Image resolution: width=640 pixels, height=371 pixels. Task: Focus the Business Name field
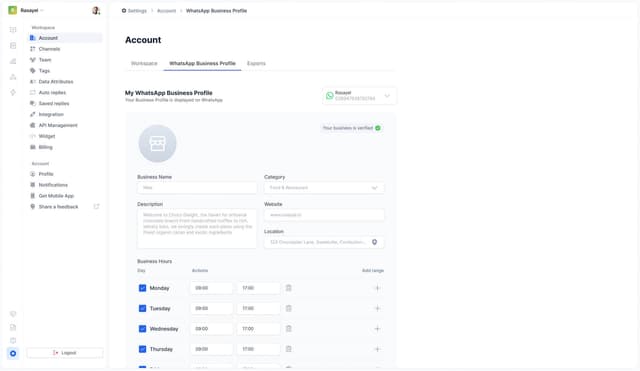pos(197,188)
